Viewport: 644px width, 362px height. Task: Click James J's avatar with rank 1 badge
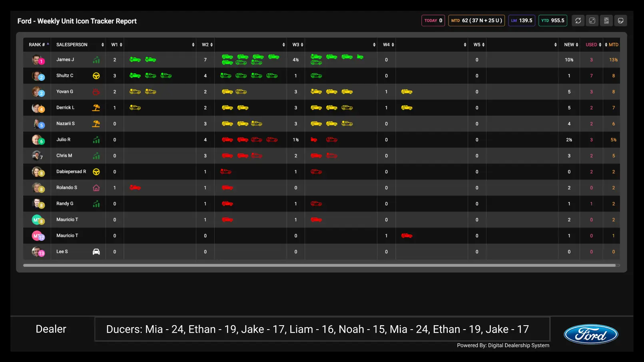click(x=38, y=60)
